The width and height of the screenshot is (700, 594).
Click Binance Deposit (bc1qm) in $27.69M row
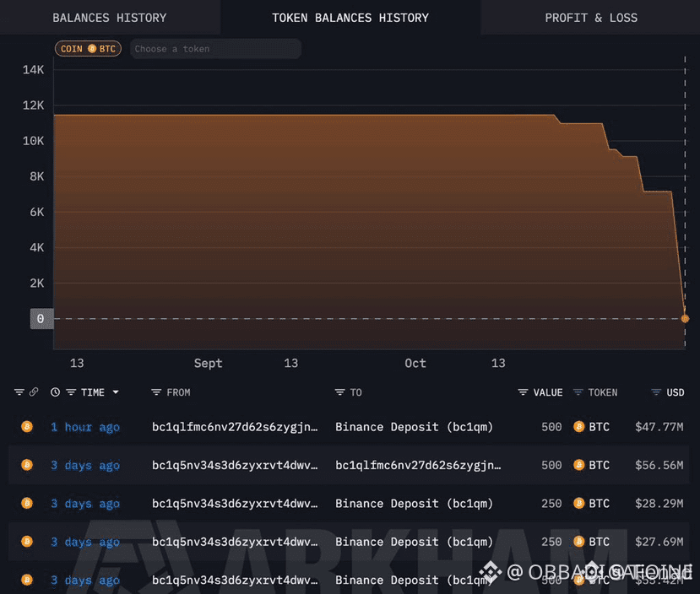point(415,543)
